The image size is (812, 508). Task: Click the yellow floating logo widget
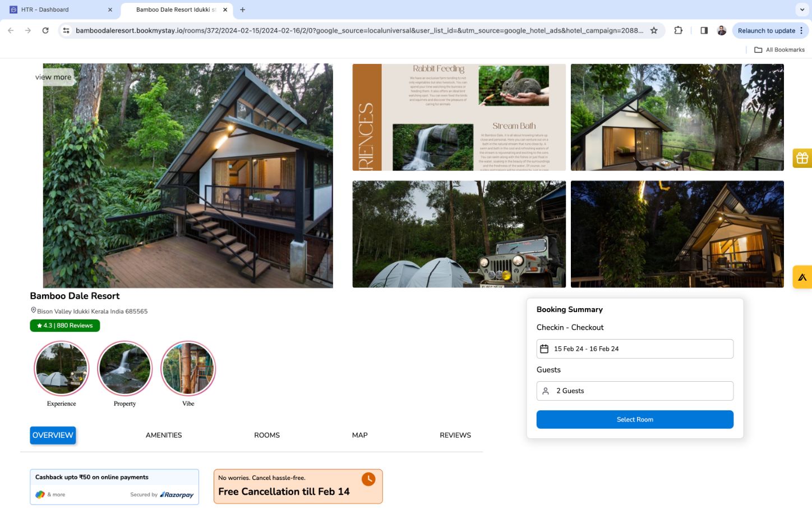(802, 277)
